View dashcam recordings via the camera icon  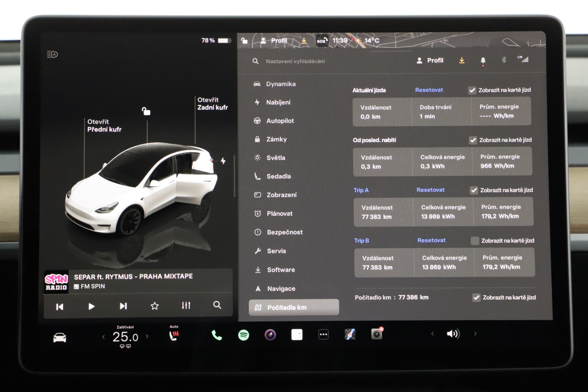coord(377,334)
